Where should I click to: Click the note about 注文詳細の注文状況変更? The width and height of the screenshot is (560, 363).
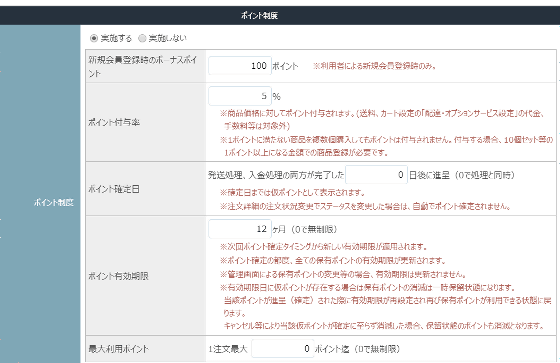pyautogui.click(x=365, y=206)
